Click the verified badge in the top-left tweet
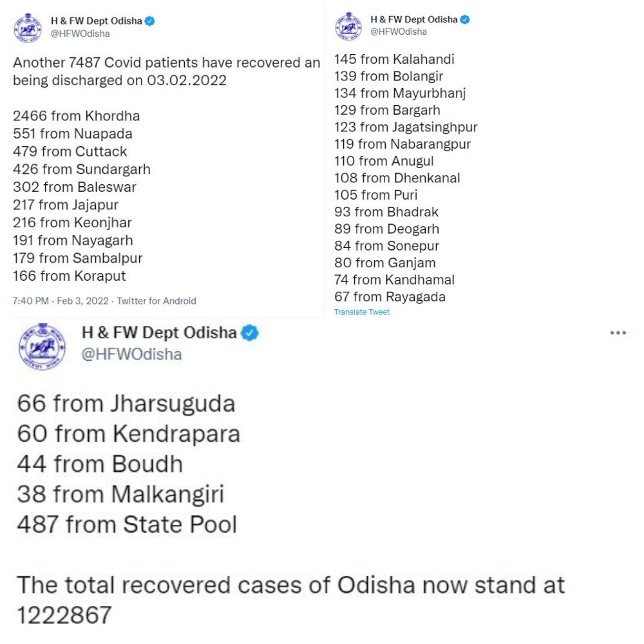Image resolution: width=644 pixels, height=644 pixels. pyautogui.click(x=150, y=21)
